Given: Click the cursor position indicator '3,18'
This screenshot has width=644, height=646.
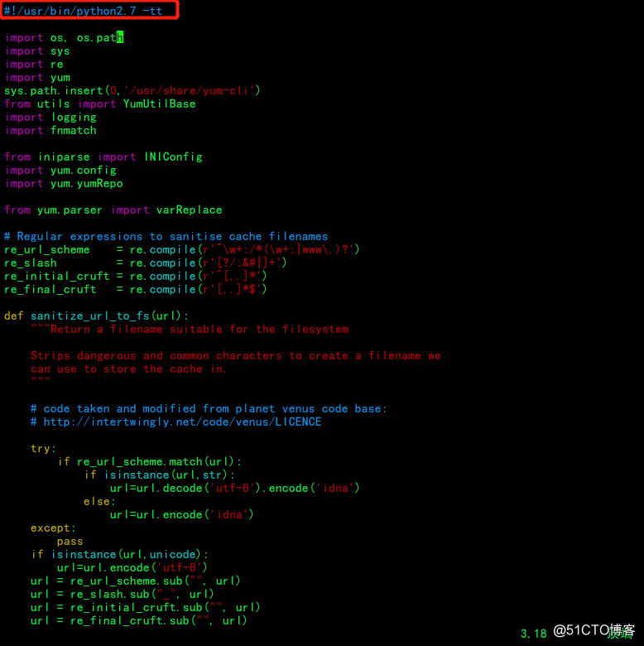Looking at the screenshot, I should (534, 634).
